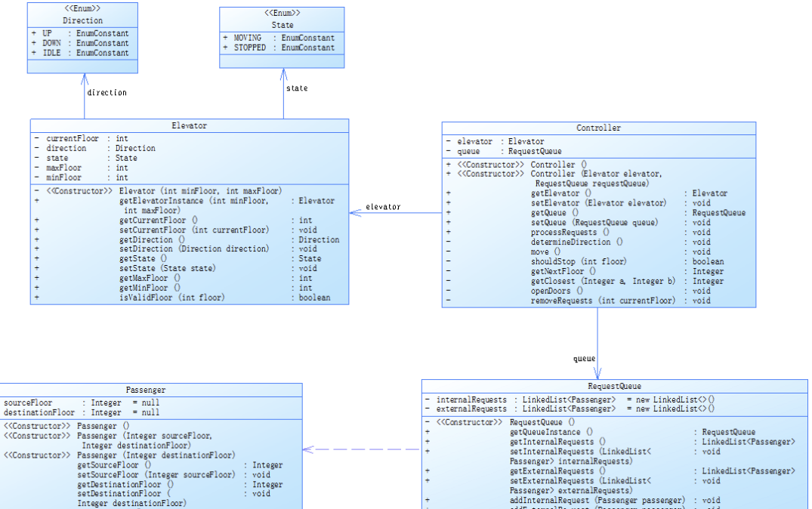Select the shouldStop (int floor) operation
Screen dimensions: 812x509
pos(585,261)
